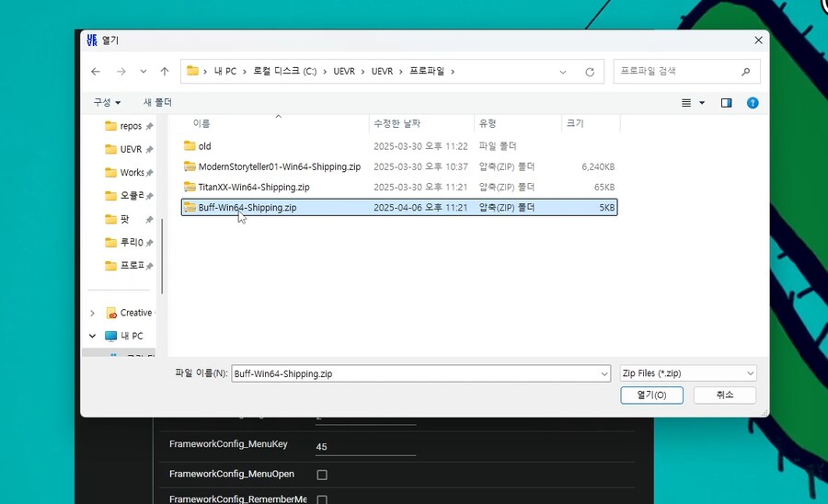Toggle the preview pane icon
The image size is (828, 504).
pos(726,103)
